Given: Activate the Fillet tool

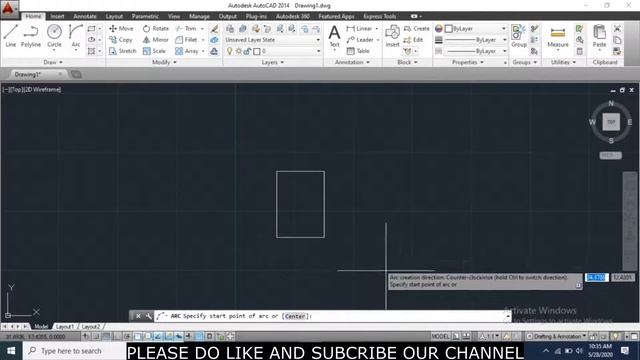Looking at the screenshot, I should 186,40.
